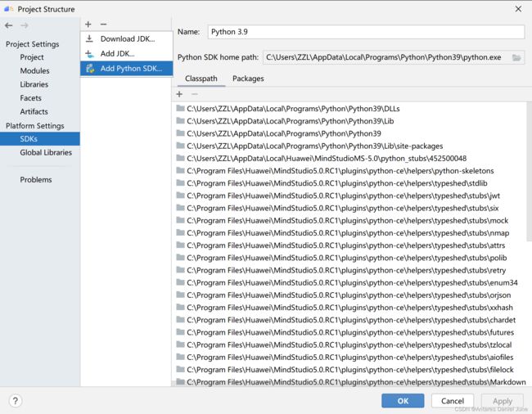Open the help question mark button

pyautogui.click(x=16, y=401)
